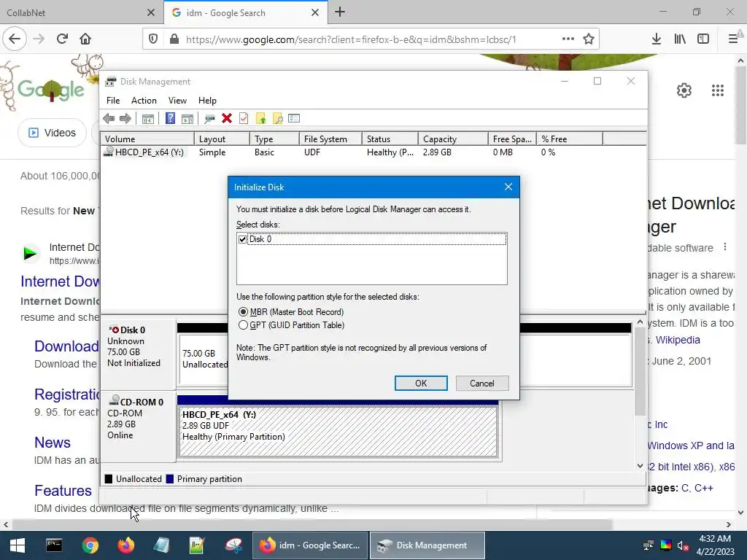Open the News sitelink
The height and width of the screenshot is (560, 747).
[53, 443]
